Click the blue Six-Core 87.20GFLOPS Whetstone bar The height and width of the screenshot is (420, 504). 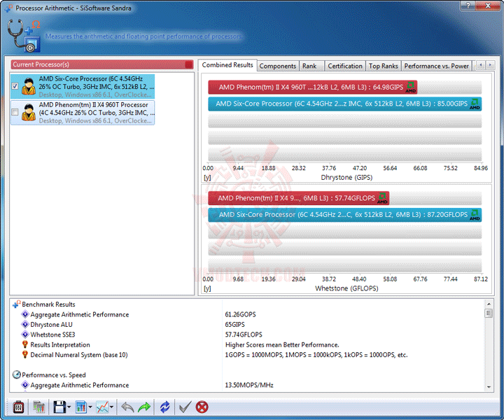pyautogui.click(x=344, y=215)
